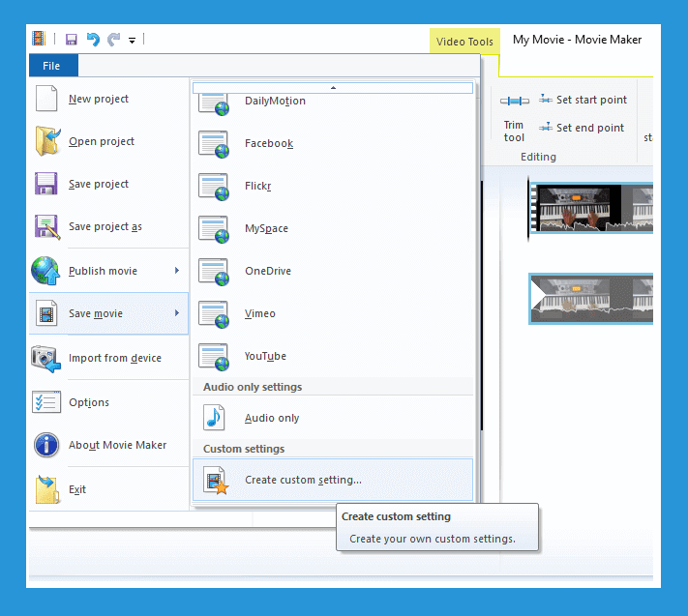The width and height of the screenshot is (688, 616).
Task: Click the Save project floppy icon
Action: click(x=45, y=184)
